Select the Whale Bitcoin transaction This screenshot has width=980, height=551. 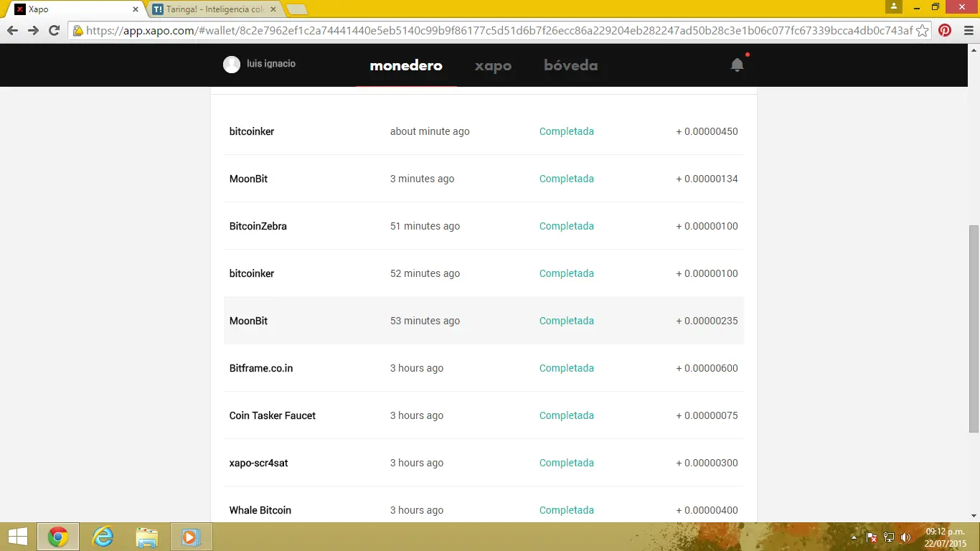(484, 506)
